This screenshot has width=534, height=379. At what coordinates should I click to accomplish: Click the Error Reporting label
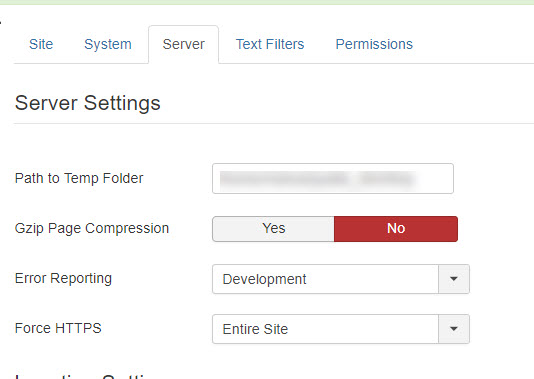(63, 278)
